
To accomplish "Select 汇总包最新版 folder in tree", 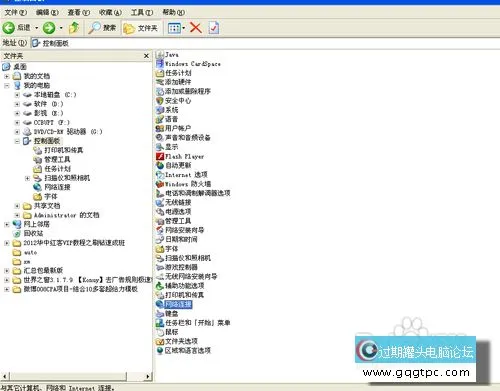I will [x=38, y=270].
